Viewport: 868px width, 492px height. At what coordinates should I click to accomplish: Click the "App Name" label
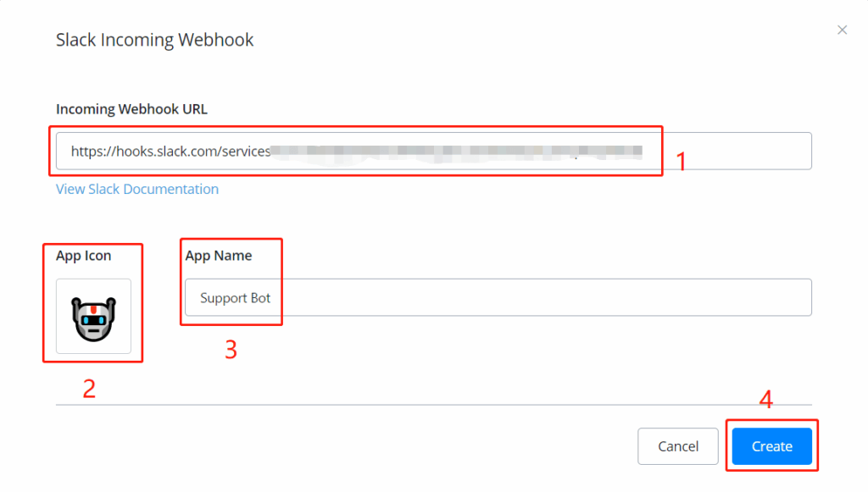point(219,256)
